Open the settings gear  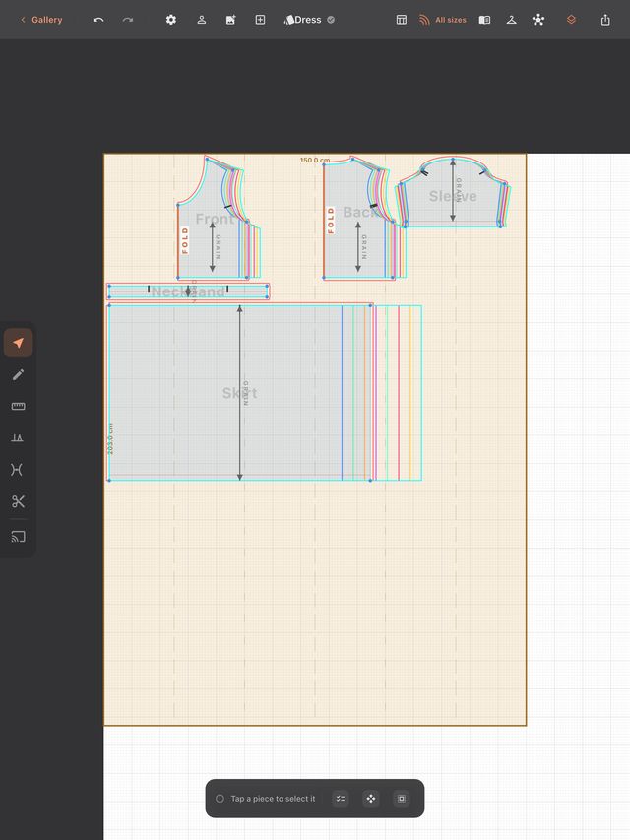(x=171, y=20)
